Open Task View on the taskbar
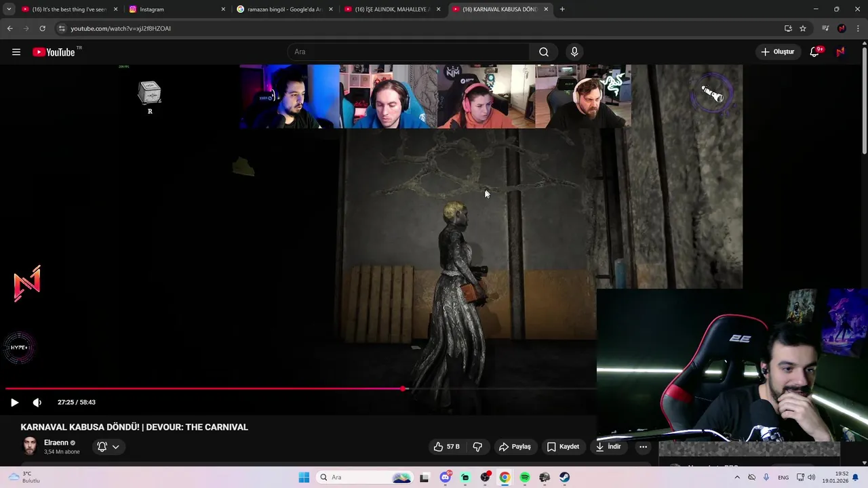The width and height of the screenshot is (868, 488). 425,477
